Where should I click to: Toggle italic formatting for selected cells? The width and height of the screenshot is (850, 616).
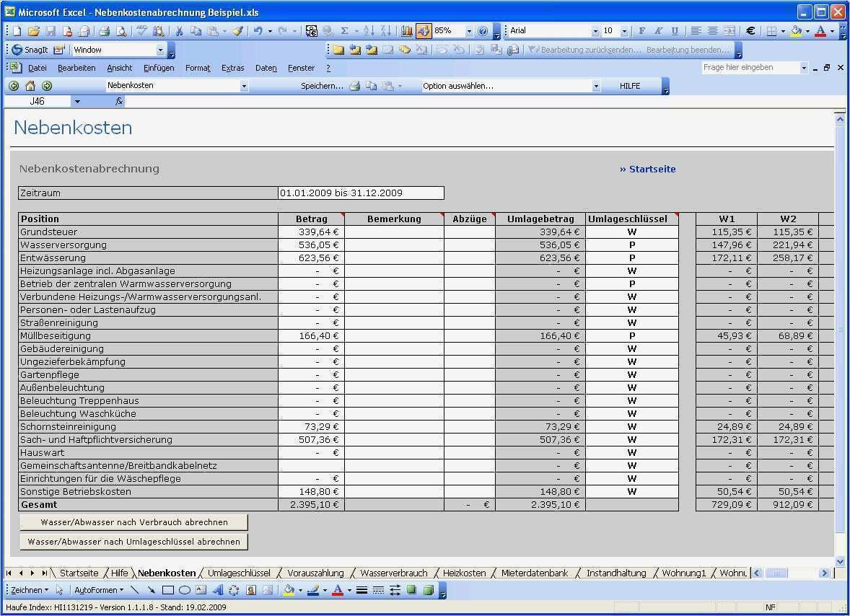[x=658, y=30]
